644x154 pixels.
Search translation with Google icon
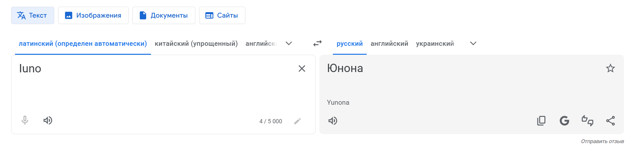[564, 121]
